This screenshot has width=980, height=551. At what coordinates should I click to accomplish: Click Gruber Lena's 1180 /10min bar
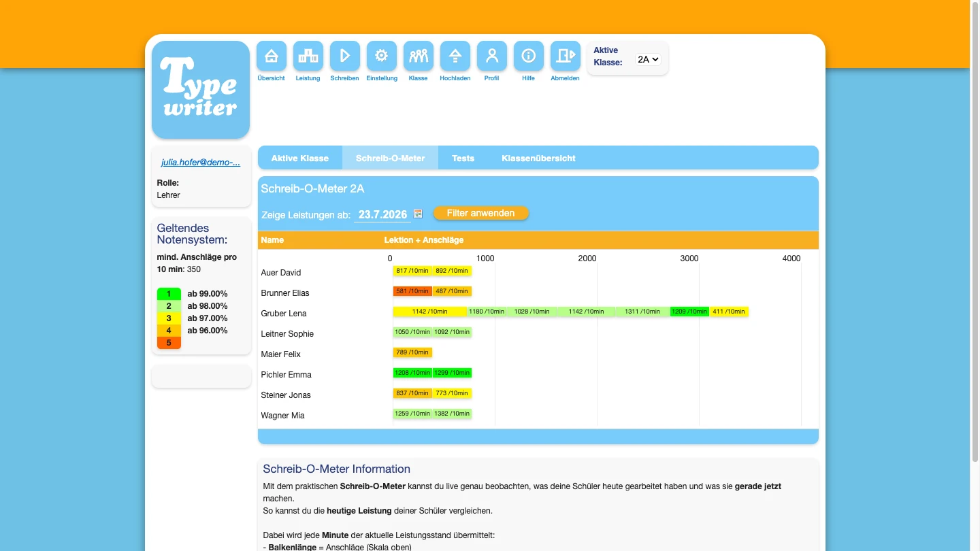click(x=487, y=312)
